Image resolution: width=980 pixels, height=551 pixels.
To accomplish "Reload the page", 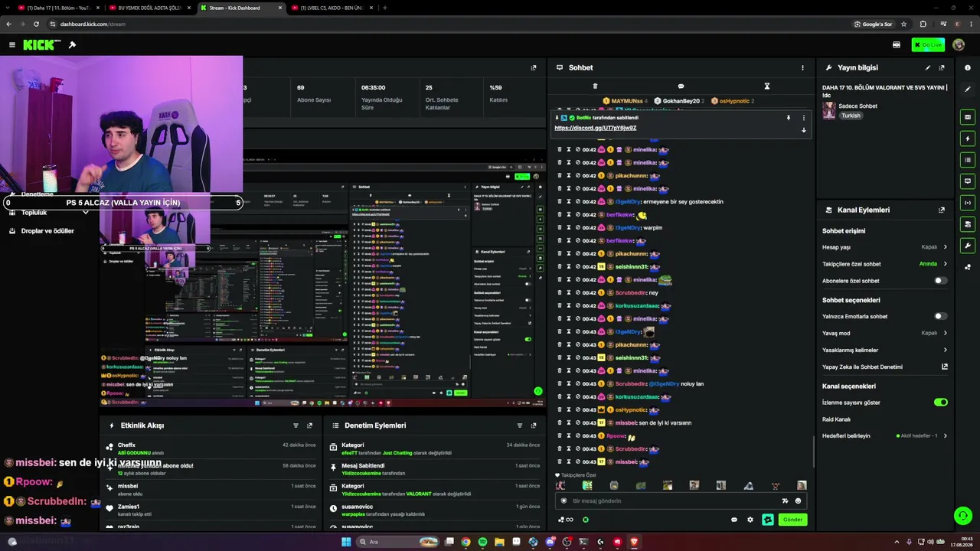I will point(36,24).
